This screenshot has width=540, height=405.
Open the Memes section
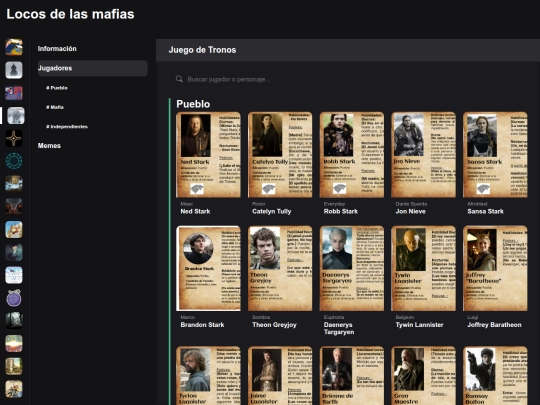[x=49, y=146]
